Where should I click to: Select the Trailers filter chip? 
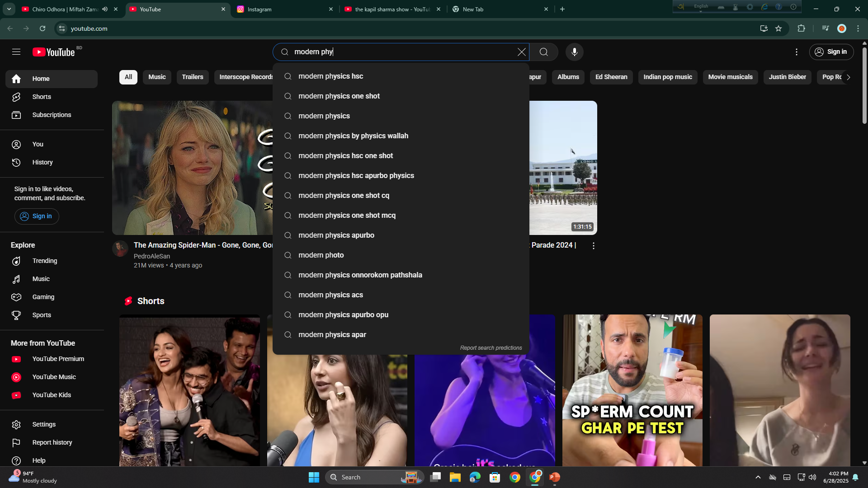tap(193, 77)
